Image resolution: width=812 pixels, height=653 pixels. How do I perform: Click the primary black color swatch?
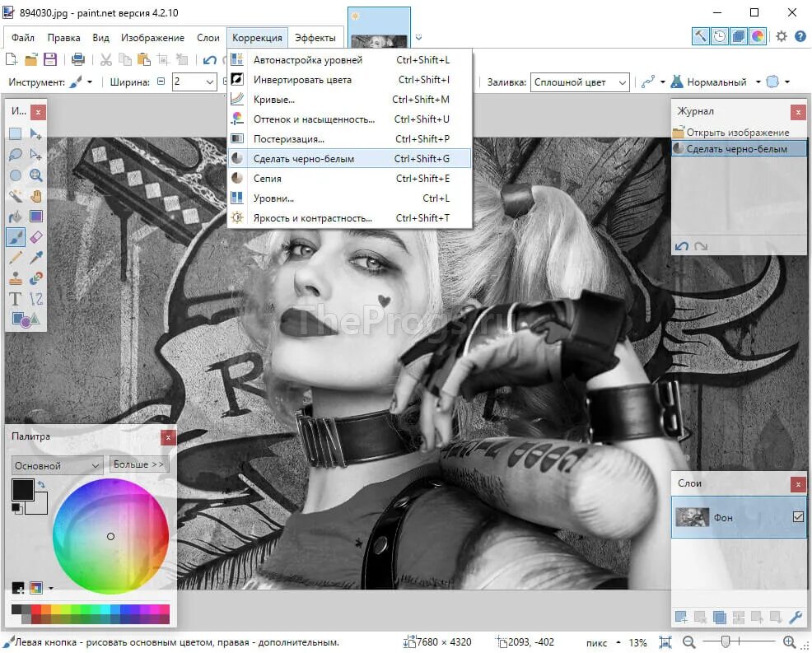click(23, 490)
